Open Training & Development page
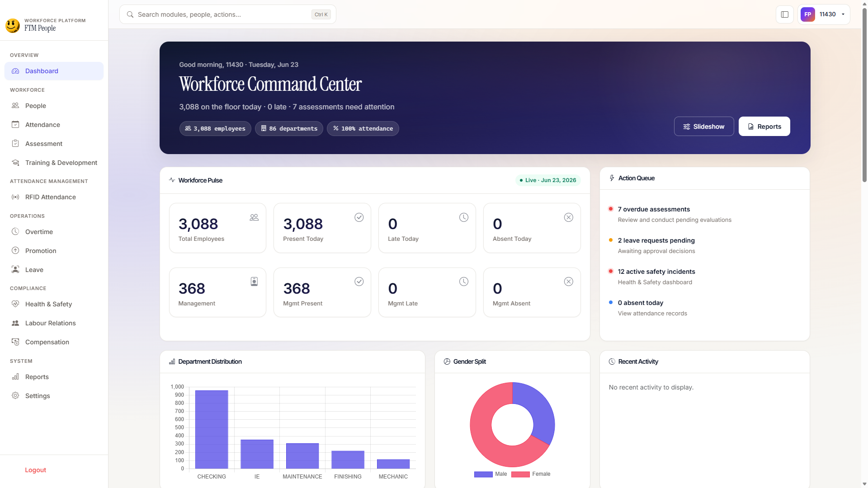The width and height of the screenshot is (868, 488). pos(54,163)
